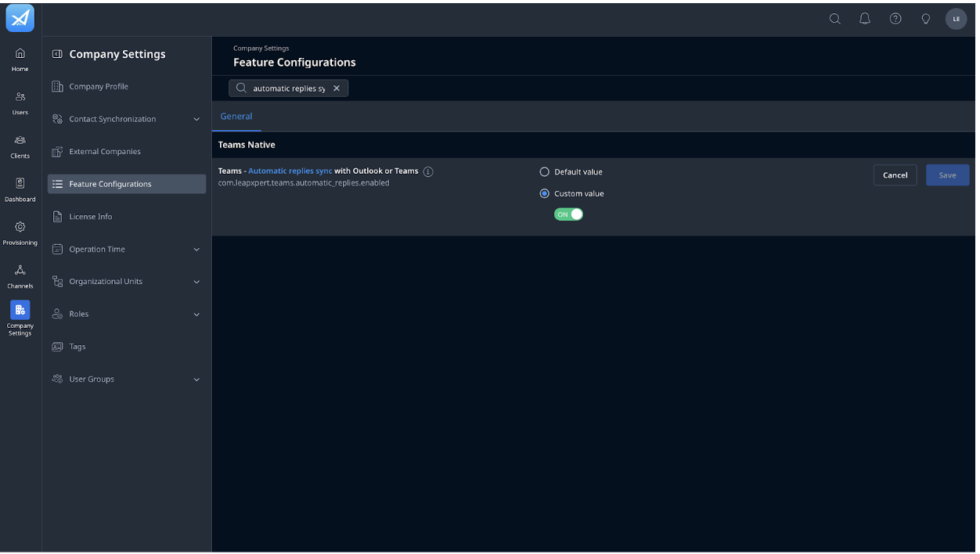Clear the feature search field
The height and width of the screenshot is (554, 980).
tap(337, 88)
